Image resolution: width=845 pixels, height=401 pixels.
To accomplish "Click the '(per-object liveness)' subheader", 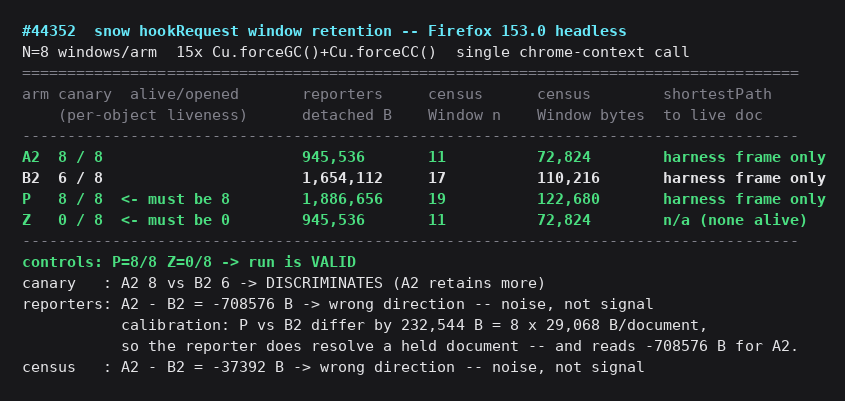I will (153, 115).
